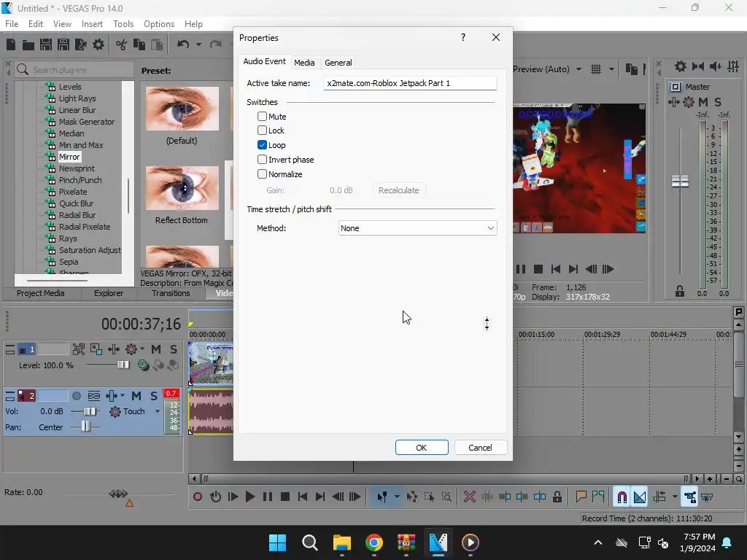Click track 2 Vol slider handle

90,411
